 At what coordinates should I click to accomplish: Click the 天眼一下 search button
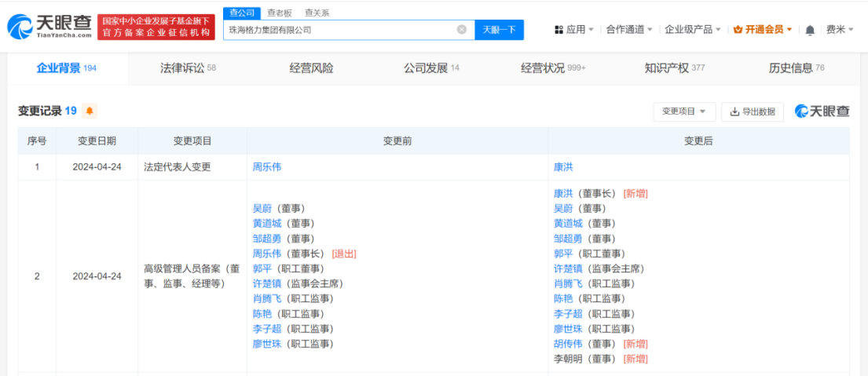pyautogui.click(x=499, y=30)
